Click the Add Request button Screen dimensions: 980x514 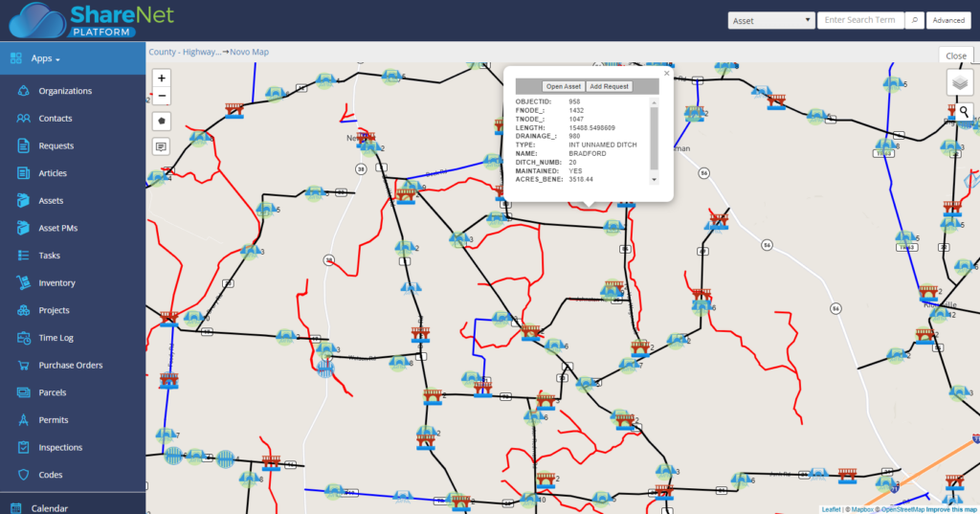(x=610, y=86)
